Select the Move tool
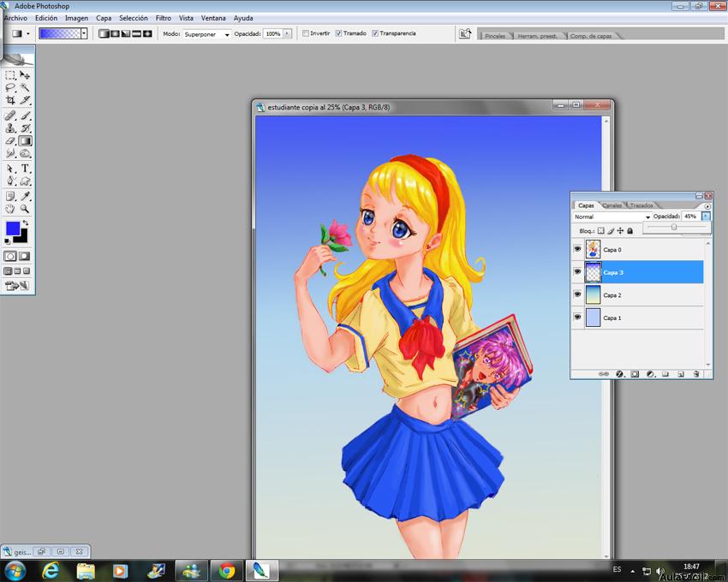This screenshot has height=582, width=728. [25, 75]
